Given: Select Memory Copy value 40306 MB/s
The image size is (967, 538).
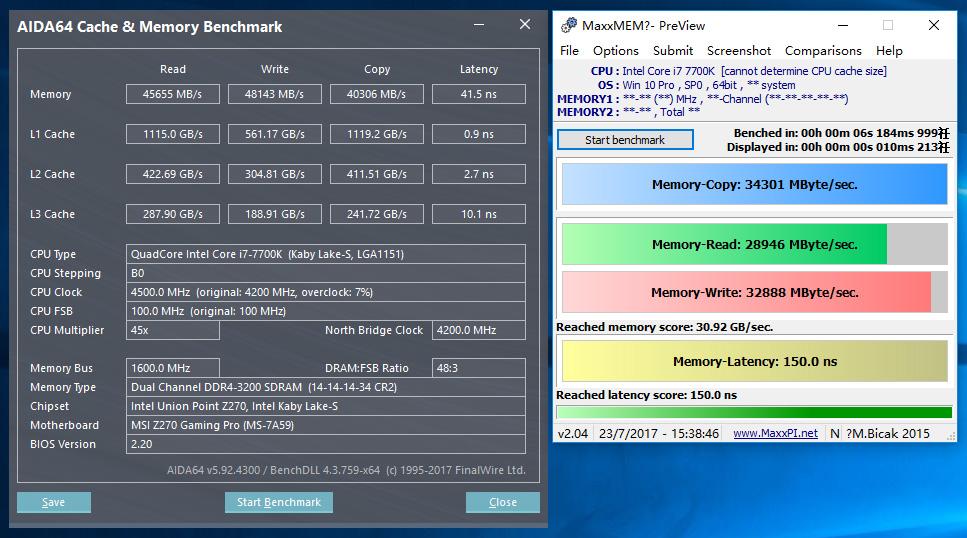Looking at the screenshot, I should tap(377, 94).
